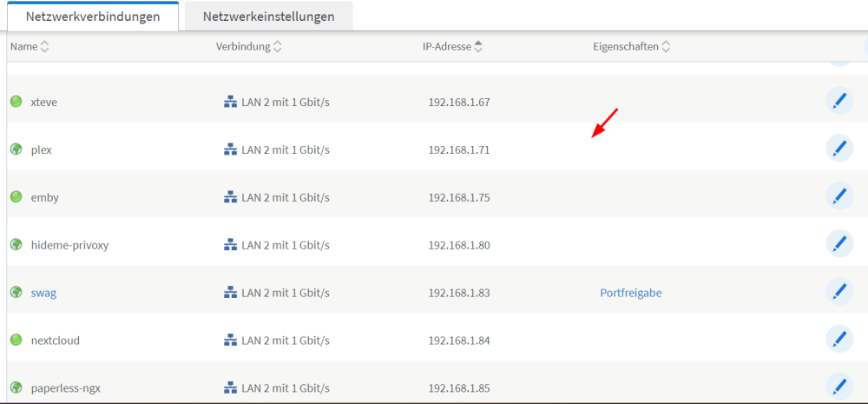Switch to the Netzwerkeinstellungen tab
This screenshot has width=868, height=404.
[268, 17]
